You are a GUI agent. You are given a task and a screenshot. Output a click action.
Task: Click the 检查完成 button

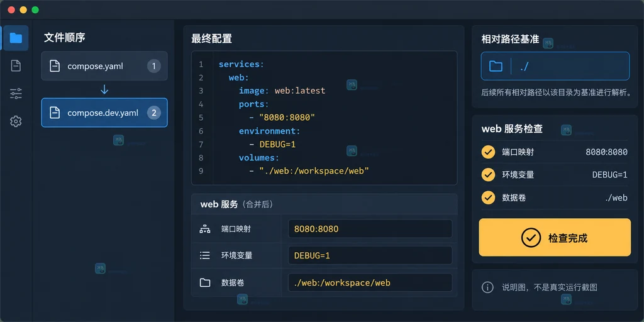(555, 237)
